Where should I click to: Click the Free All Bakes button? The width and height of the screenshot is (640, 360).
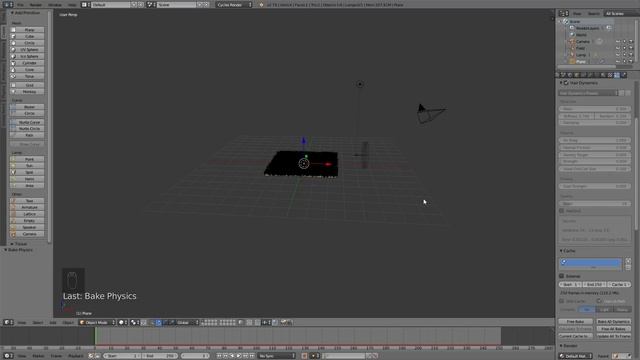coord(613,329)
